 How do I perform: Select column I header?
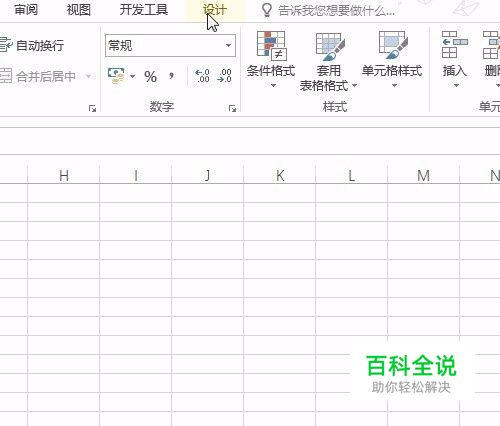(136, 175)
